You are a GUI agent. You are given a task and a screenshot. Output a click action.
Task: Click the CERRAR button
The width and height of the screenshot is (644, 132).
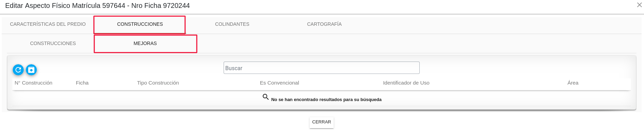[x=322, y=122]
